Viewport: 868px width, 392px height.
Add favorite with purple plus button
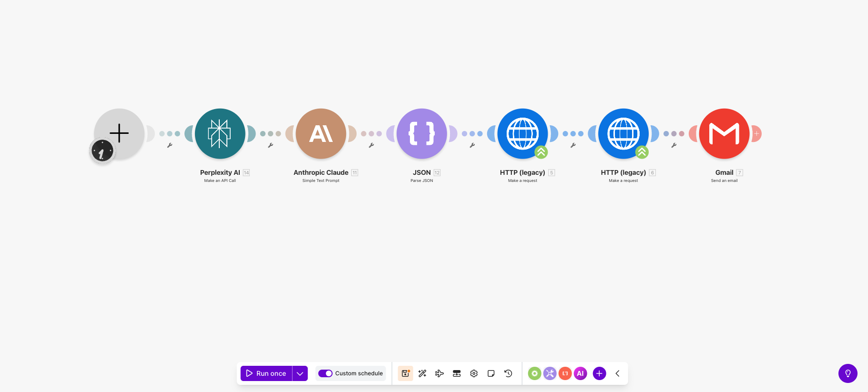599,373
